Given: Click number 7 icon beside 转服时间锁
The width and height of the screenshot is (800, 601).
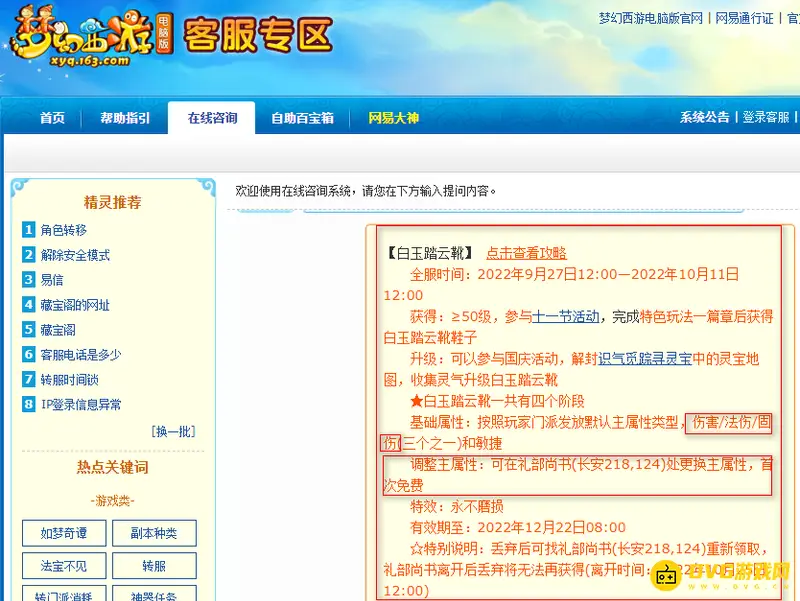Looking at the screenshot, I should coord(29,379).
